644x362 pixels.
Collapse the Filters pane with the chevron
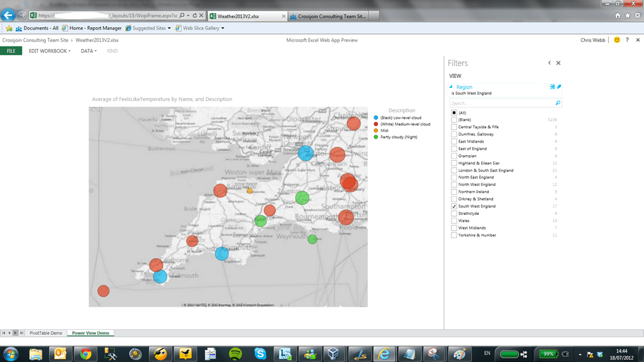[x=549, y=63]
